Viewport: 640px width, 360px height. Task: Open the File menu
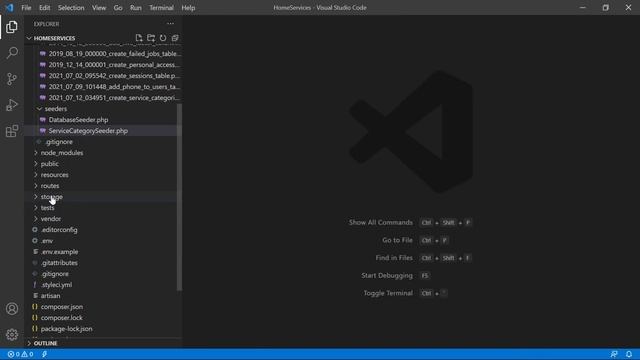coord(26,8)
